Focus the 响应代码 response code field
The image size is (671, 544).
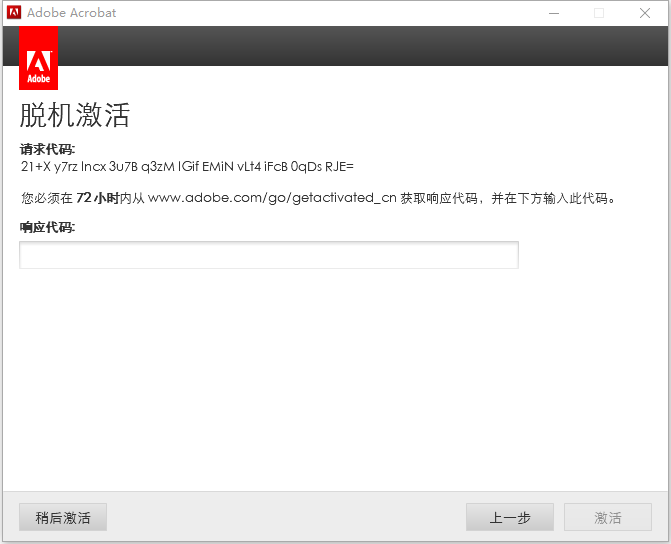[x=269, y=255]
